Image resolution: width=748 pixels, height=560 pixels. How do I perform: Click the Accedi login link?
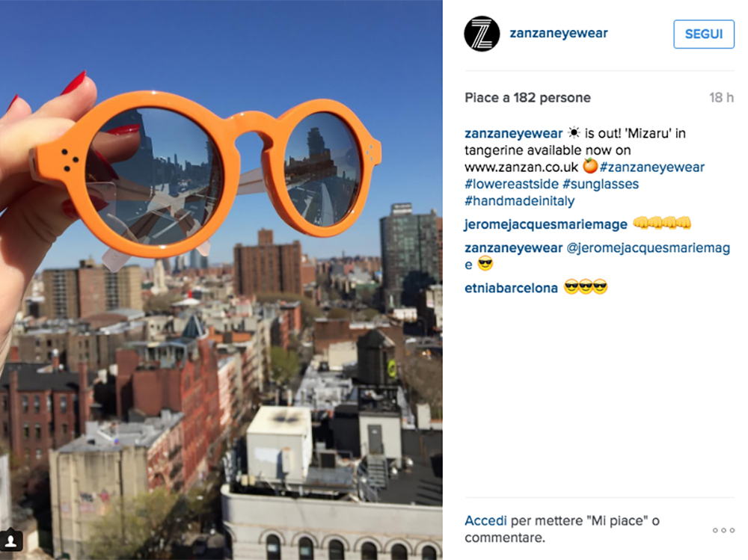[485, 520]
